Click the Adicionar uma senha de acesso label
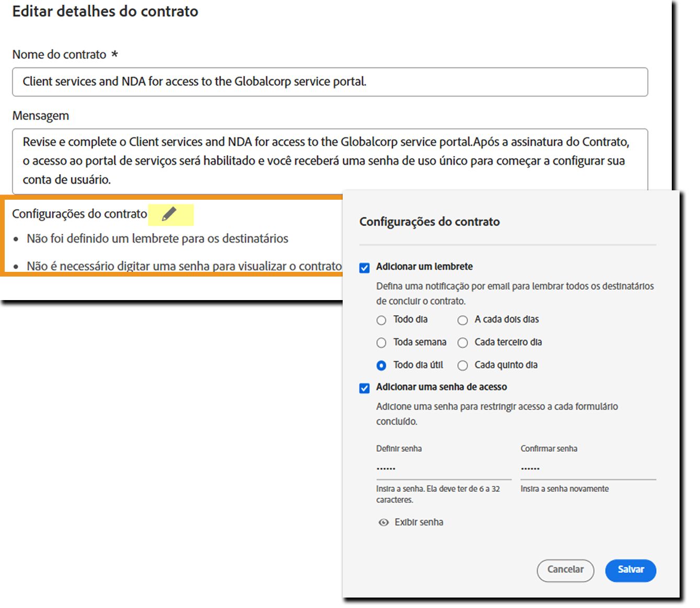The width and height of the screenshot is (700, 608). [441, 387]
